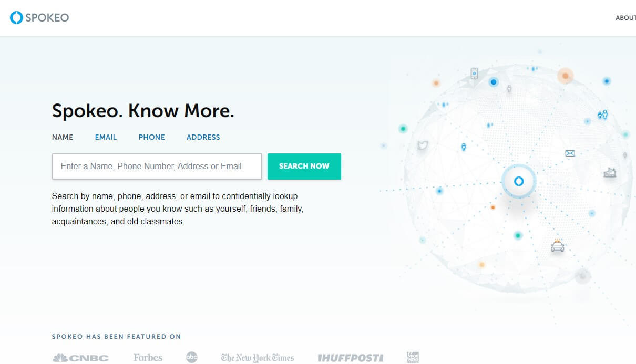Viewport: 636px width, 364px height.
Task: Switch to the EMAIL search tab
Action: (106, 137)
